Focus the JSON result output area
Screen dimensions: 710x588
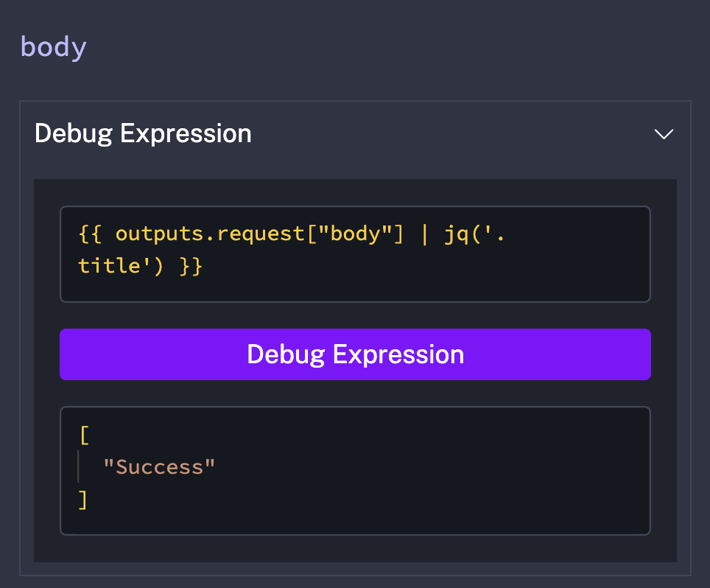[x=355, y=469]
